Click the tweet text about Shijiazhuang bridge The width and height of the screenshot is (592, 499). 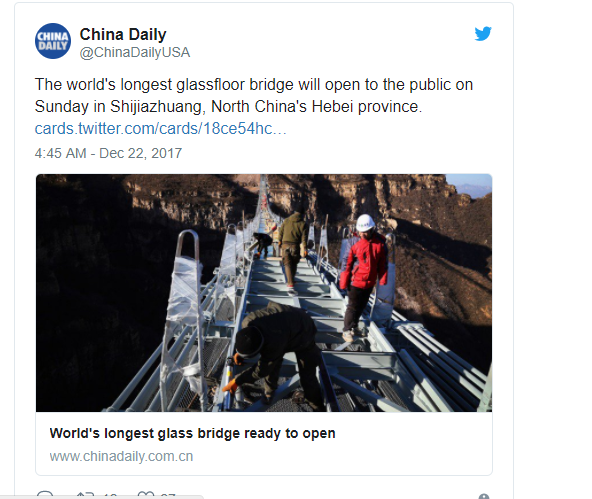pos(254,95)
